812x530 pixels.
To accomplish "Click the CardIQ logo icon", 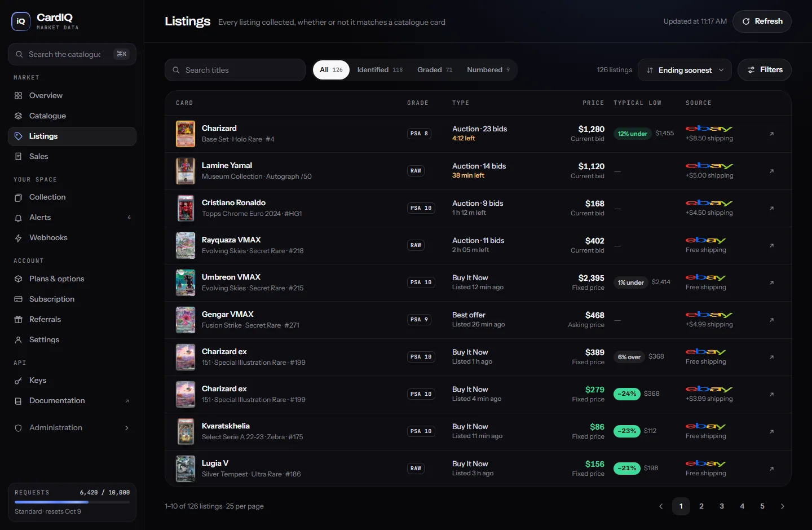I will point(21,21).
